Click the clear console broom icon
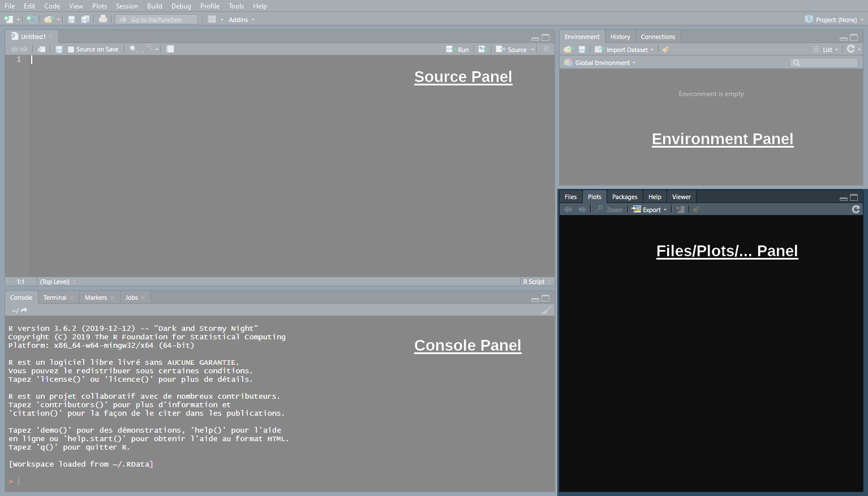This screenshot has width=868, height=496. click(546, 310)
